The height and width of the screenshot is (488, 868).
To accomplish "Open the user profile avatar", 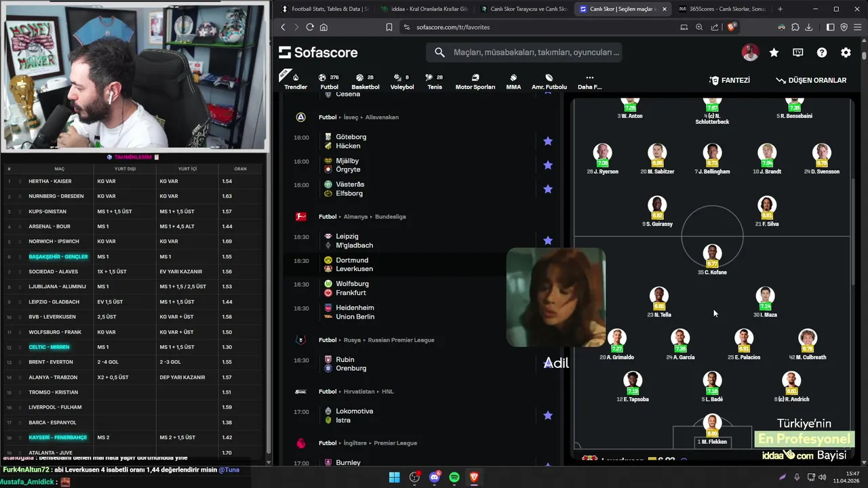I will (x=750, y=52).
